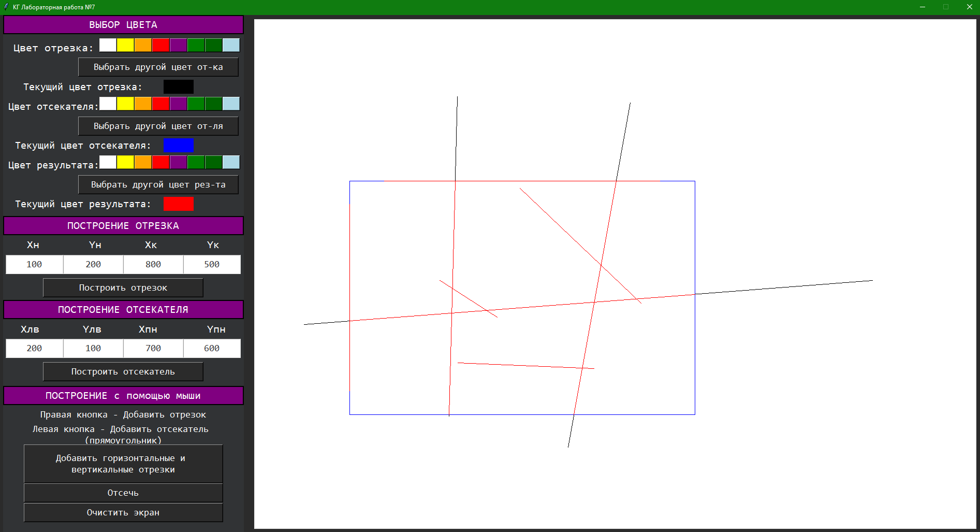The width and height of the screenshot is (980, 532).
Task: Pick red in the Цвет отрезка row
Action: coord(160,46)
